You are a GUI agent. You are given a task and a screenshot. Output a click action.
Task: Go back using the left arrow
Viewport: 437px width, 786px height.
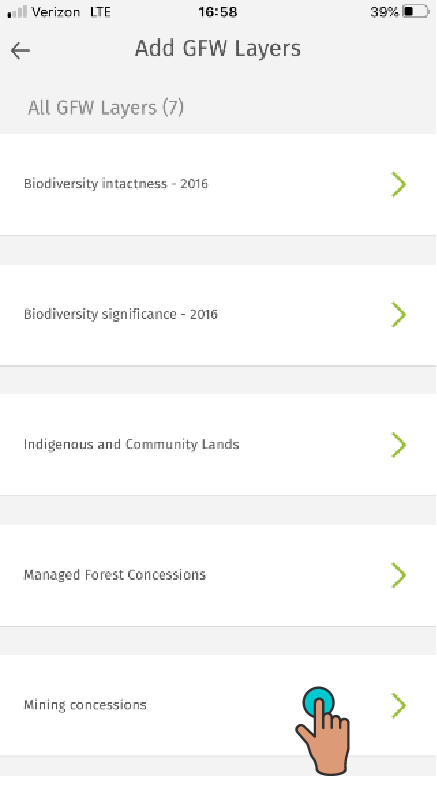[x=20, y=50]
